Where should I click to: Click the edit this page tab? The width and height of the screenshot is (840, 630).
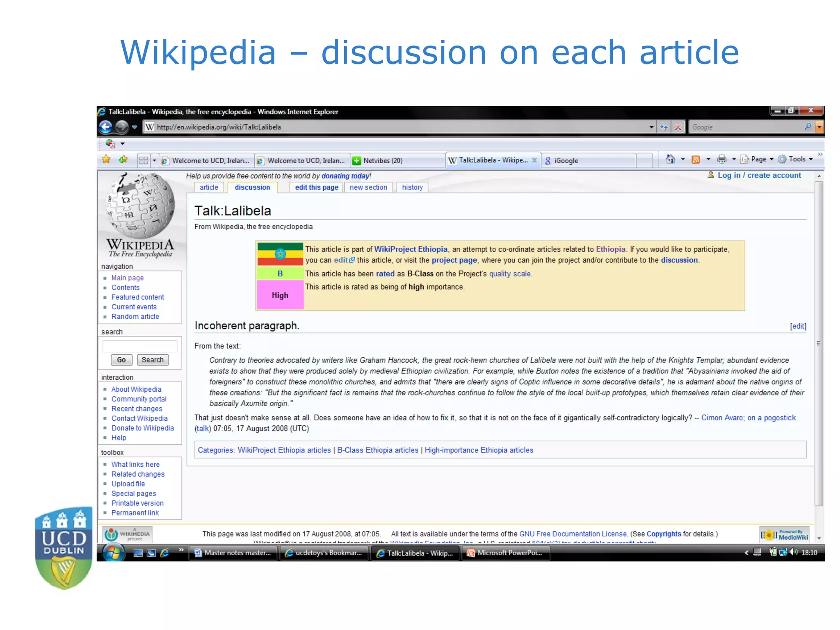317,187
